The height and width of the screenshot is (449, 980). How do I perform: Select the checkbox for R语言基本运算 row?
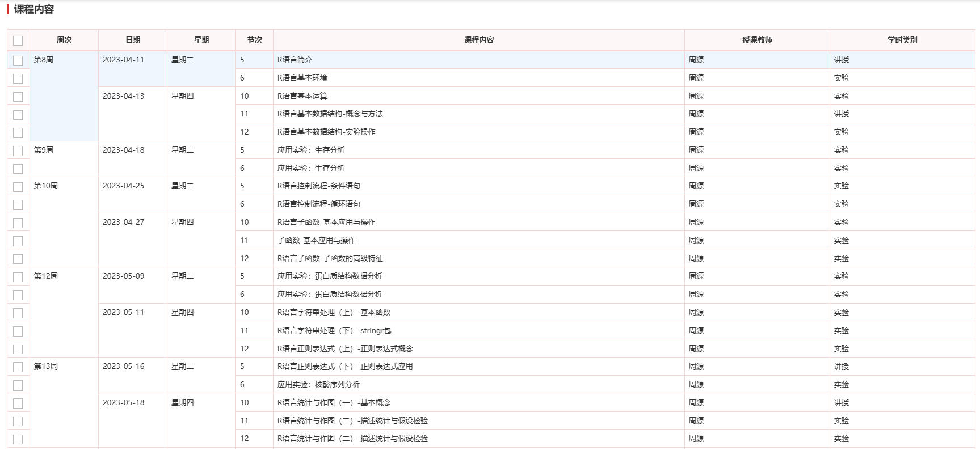18,96
